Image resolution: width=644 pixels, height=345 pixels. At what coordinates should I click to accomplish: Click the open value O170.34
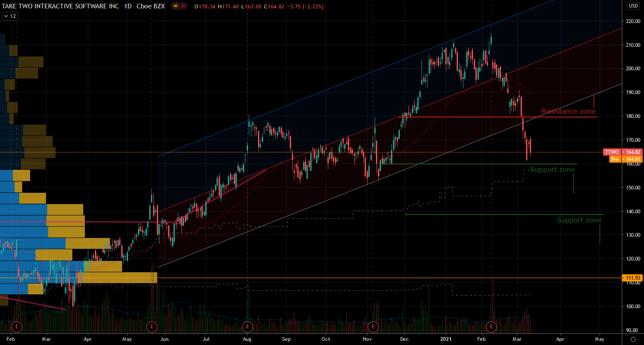click(x=205, y=6)
